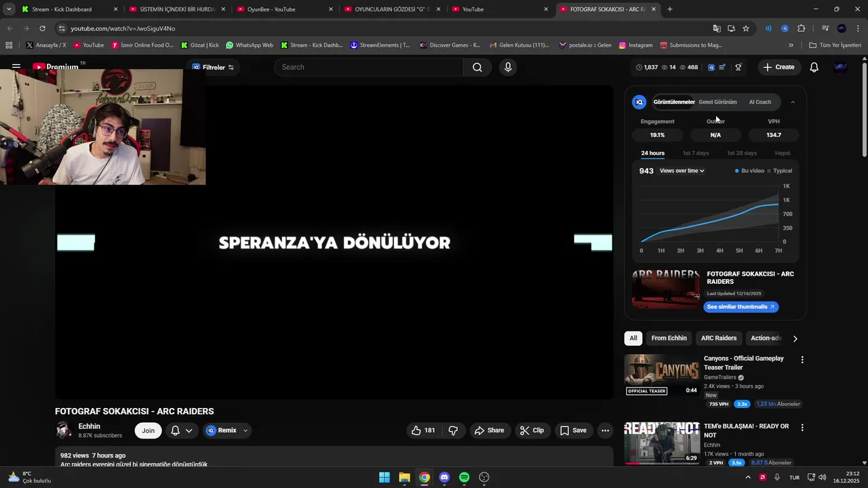Viewport: 868px width, 488px height.
Task: Reload the page with browser refresh icon
Action: pyautogui.click(x=42, y=28)
